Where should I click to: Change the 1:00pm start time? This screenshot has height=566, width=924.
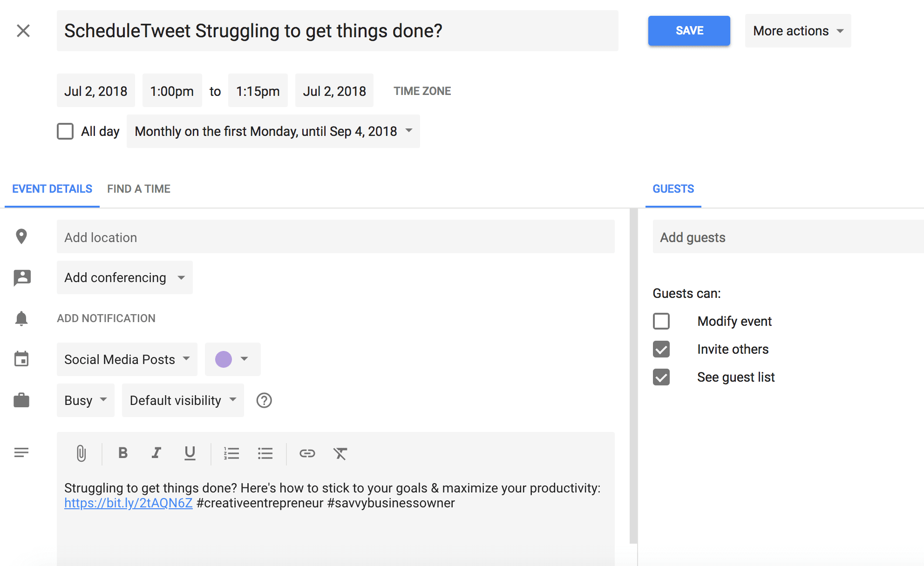[172, 90]
